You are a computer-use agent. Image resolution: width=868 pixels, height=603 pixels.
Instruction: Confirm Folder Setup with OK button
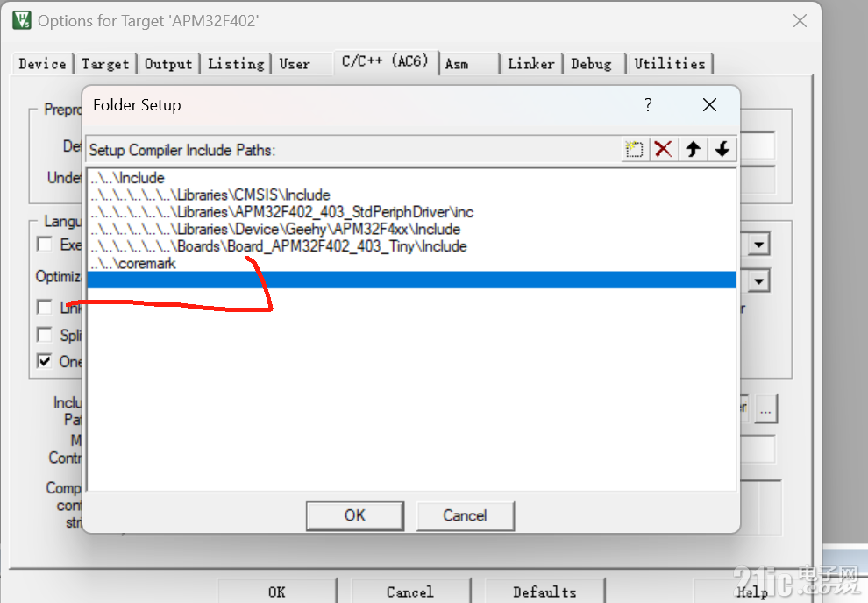[x=355, y=515]
